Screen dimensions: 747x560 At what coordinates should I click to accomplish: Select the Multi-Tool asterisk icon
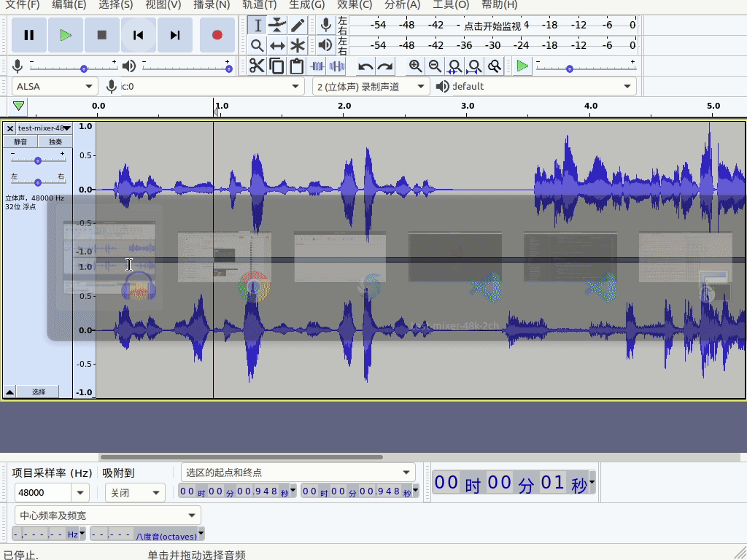click(298, 46)
